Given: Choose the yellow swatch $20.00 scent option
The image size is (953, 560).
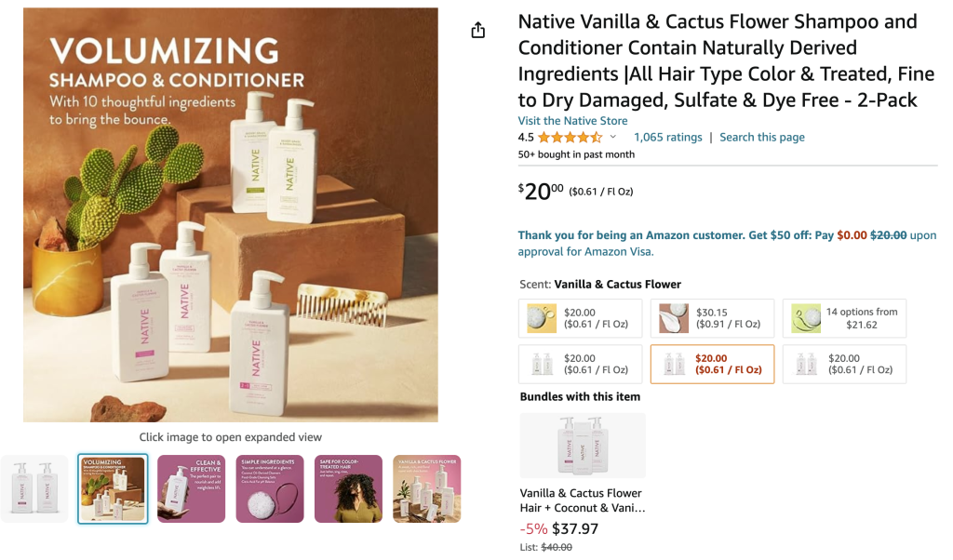Looking at the screenshot, I should pos(581,318).
